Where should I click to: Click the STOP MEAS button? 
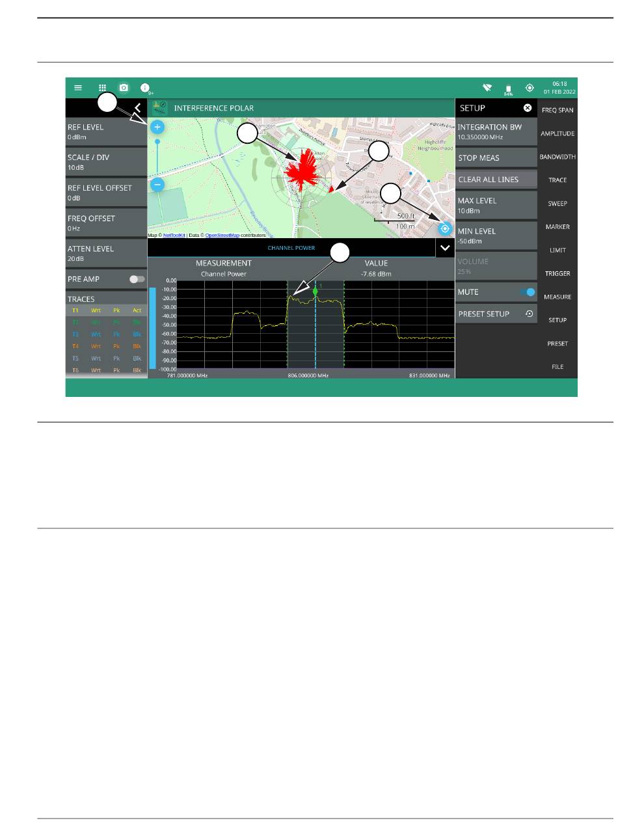[496, 158]
